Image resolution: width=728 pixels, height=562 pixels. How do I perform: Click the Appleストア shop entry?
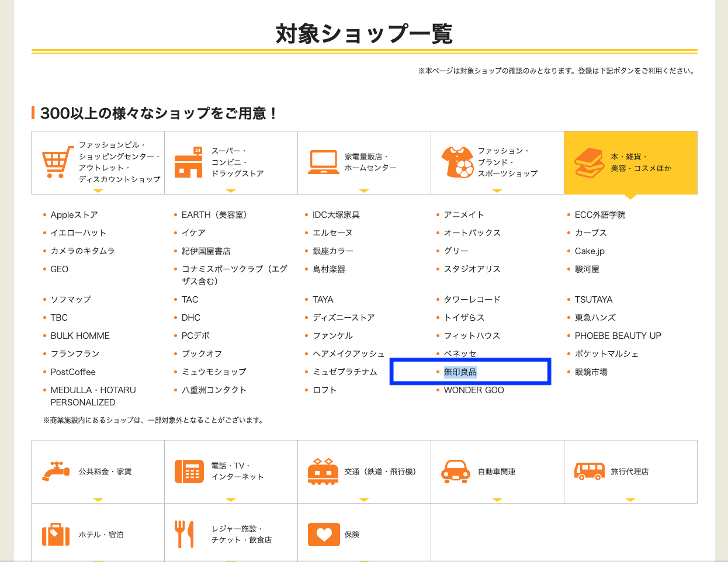click(74, 215)
